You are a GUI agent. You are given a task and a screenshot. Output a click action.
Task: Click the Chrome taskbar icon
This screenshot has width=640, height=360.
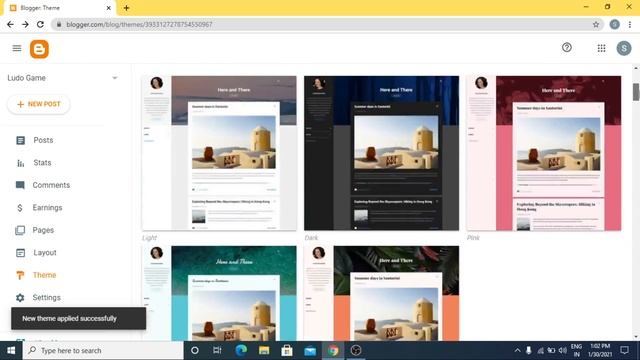point(333,351)
